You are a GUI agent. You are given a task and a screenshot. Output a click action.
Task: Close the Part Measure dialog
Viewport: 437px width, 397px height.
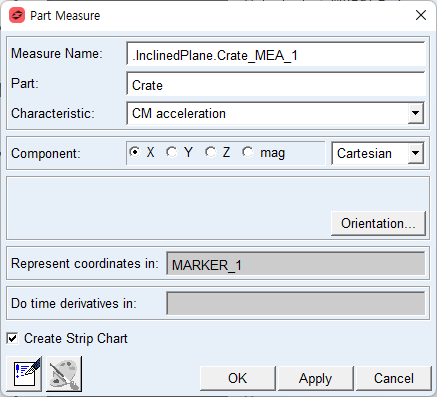tap(421, 15)
